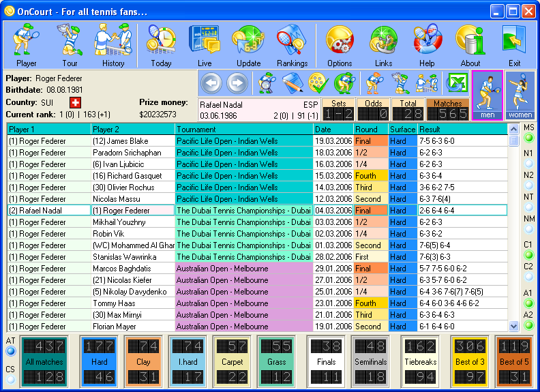Select the row with (12) James Blake
This screenshot has width=540, height=392.
[x=257, y=141]
